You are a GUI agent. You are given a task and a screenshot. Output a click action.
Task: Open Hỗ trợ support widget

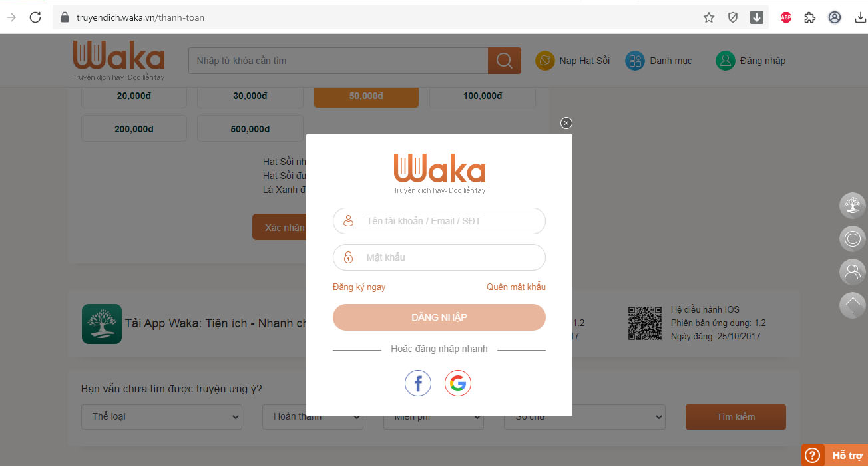coord(835,456)
